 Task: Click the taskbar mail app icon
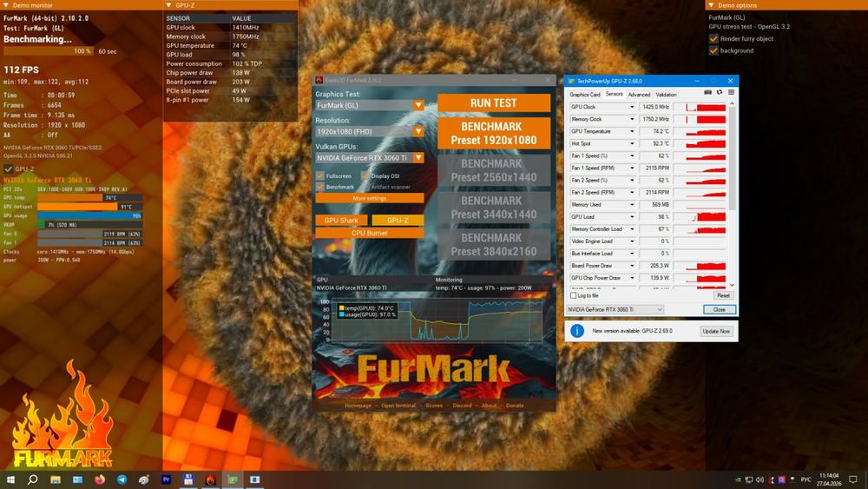[x=77, y=479]
